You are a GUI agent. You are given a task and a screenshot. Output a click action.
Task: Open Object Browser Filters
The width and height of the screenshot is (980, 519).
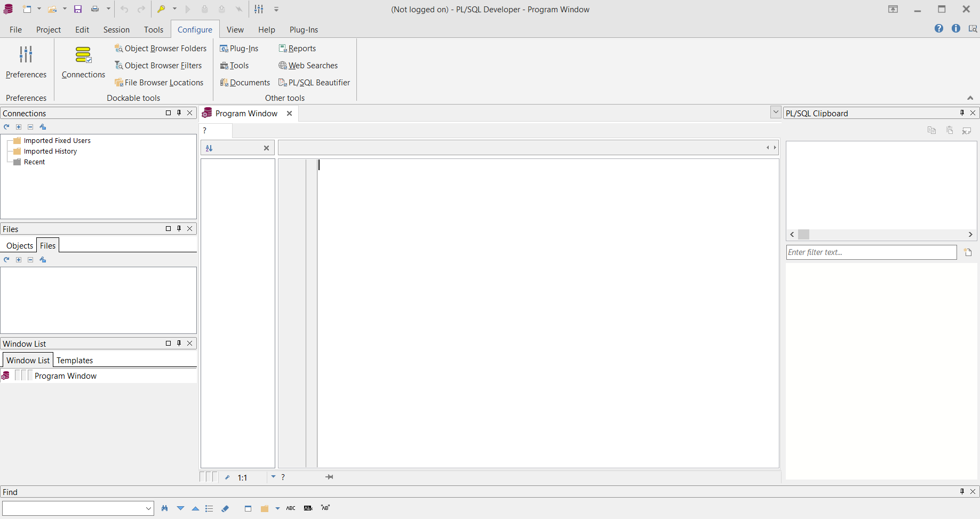pos(158,66)
